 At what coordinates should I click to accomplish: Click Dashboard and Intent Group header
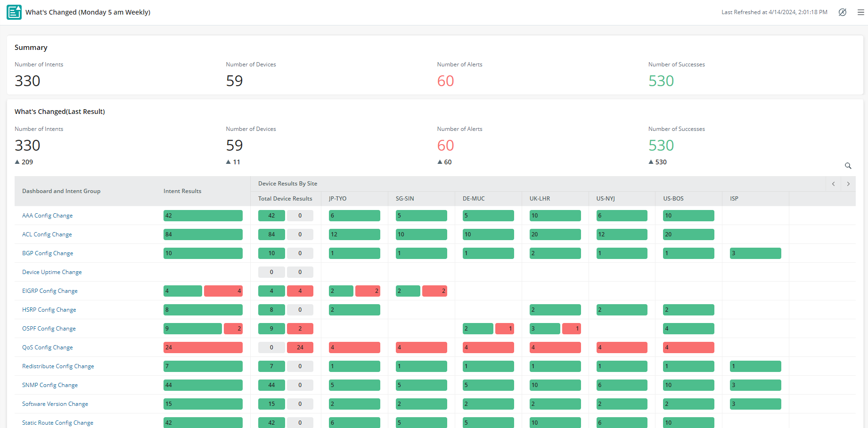point(61,191)
